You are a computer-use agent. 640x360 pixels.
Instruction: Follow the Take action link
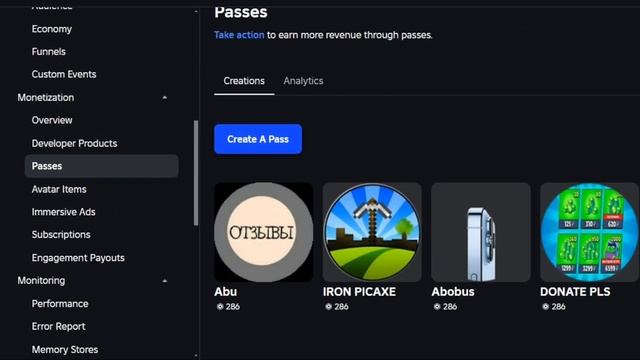239,35
